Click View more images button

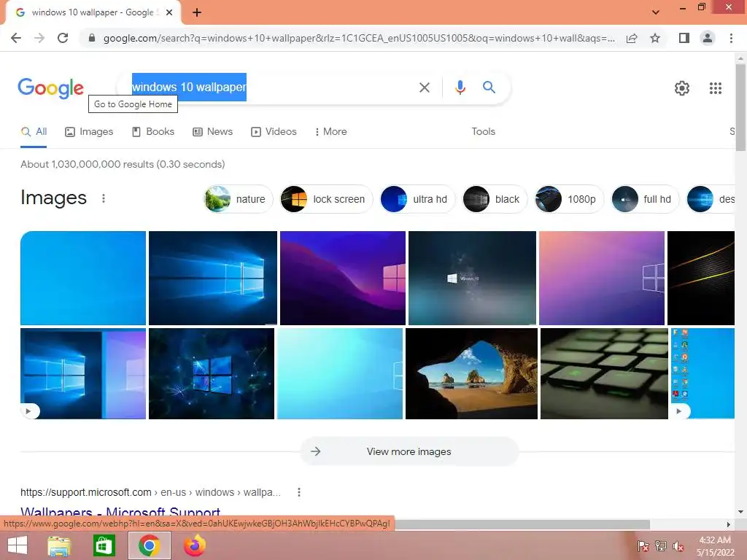click(409, 451)
